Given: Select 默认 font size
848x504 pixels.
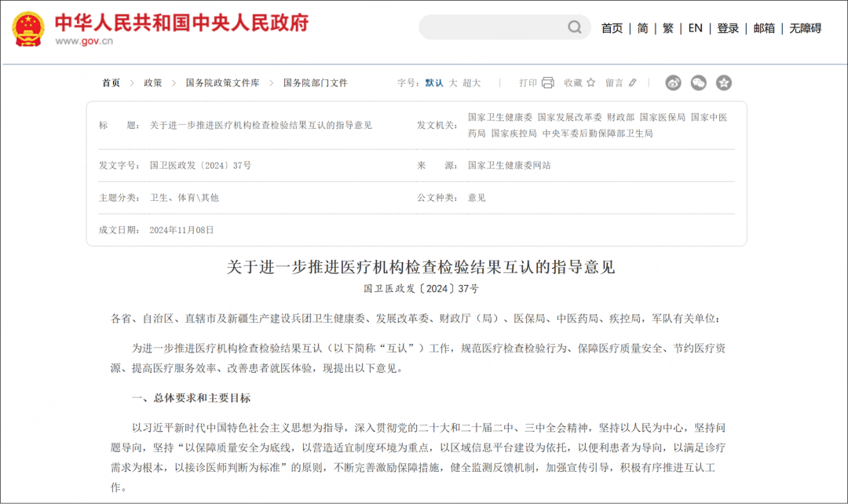Looking at the screenshot, I should (x=434, y=82).
